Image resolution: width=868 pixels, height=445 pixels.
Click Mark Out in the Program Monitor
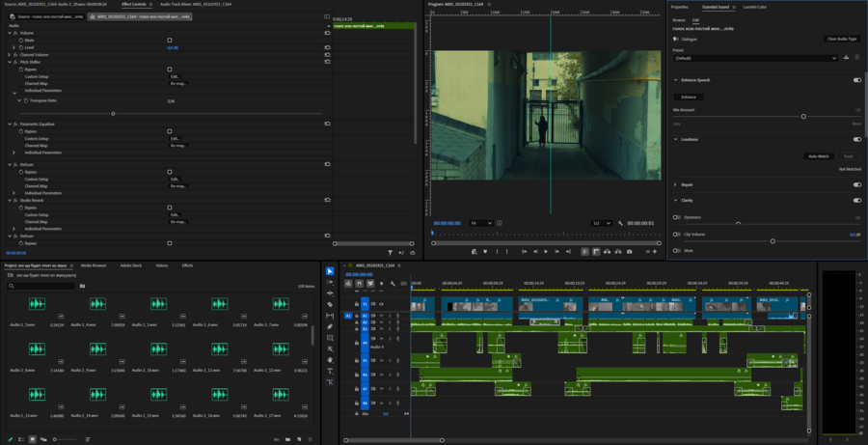click(x=506, y=252)
